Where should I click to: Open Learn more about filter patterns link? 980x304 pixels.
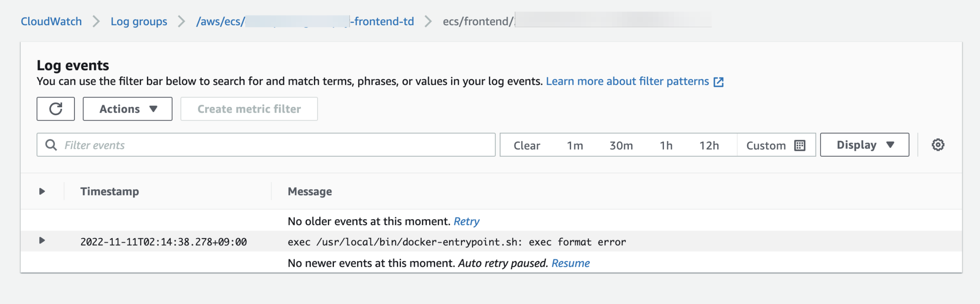coord(627,81)
